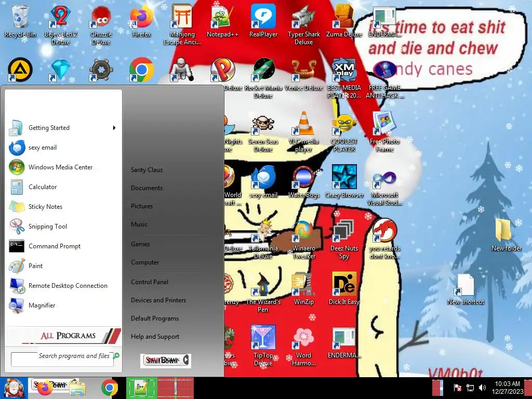Launch Bejeweled 2 Deluxe shortcut

(60, 24)
